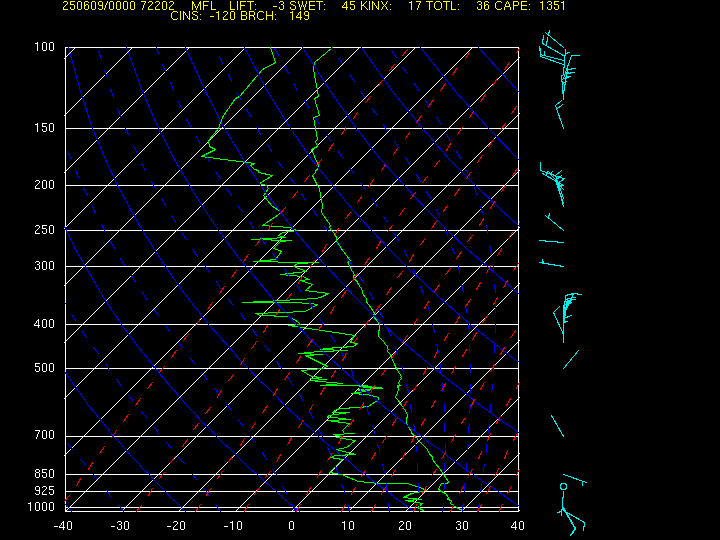Click the CINS value -120
This screenshot has height=540, width=720.
(222, 16)
